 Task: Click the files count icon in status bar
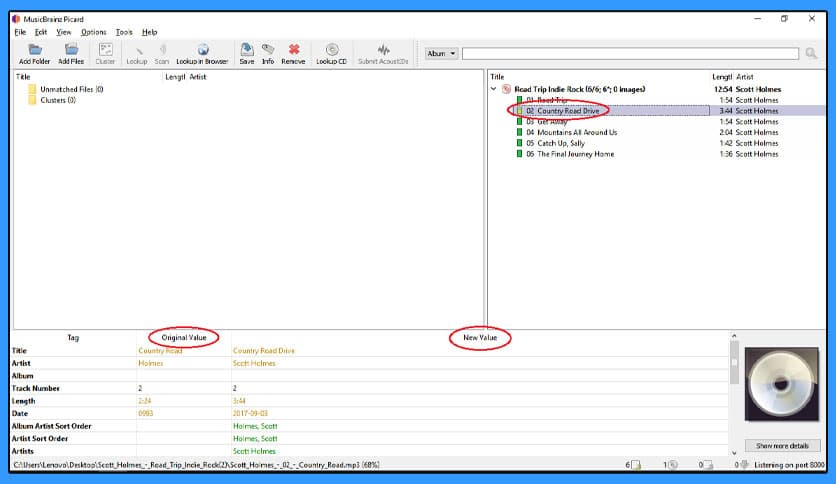(x=636, y=465)
